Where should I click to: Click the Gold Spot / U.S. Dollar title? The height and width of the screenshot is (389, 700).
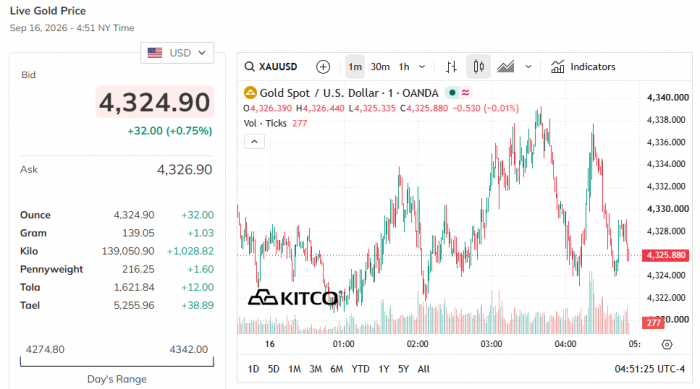point(349,93)
